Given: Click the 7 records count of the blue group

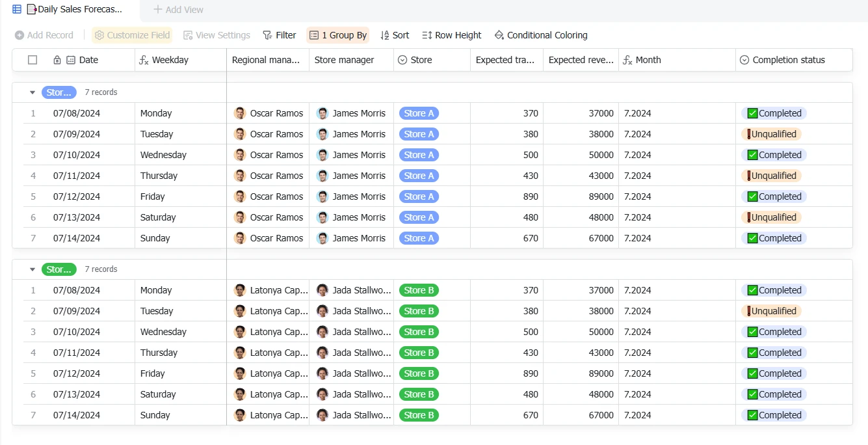Looking at the screenshot, I should click(101, 92).
